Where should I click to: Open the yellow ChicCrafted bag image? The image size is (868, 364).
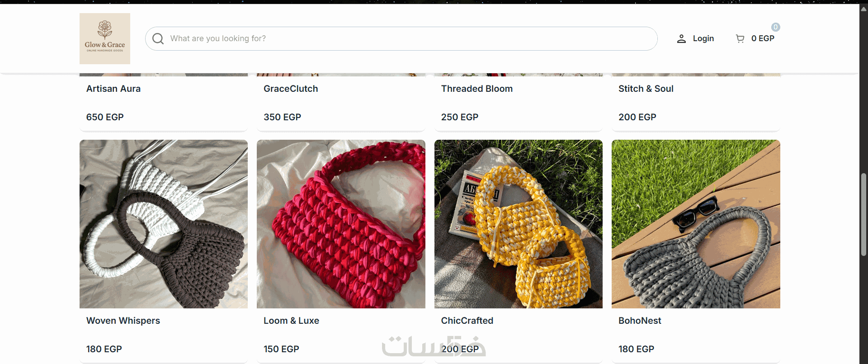(x=519, y=224)
